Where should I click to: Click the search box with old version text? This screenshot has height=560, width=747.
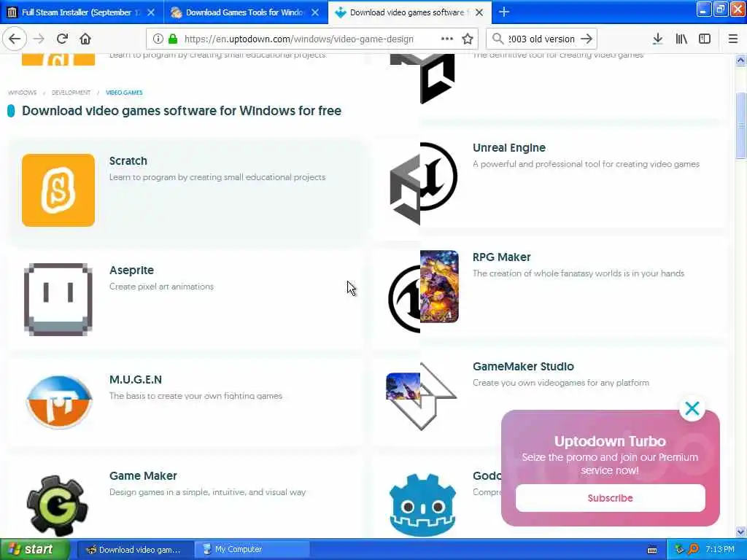(541, 39)
